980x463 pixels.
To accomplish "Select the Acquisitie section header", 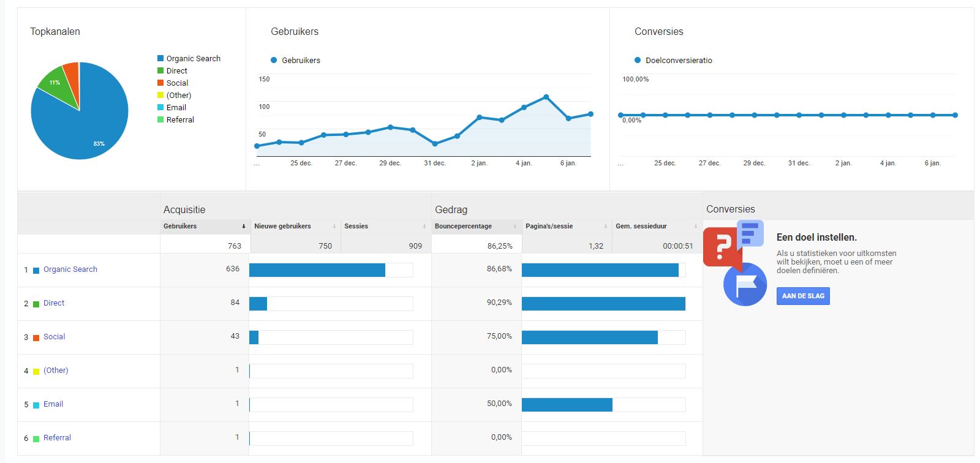I will point(184,209).
